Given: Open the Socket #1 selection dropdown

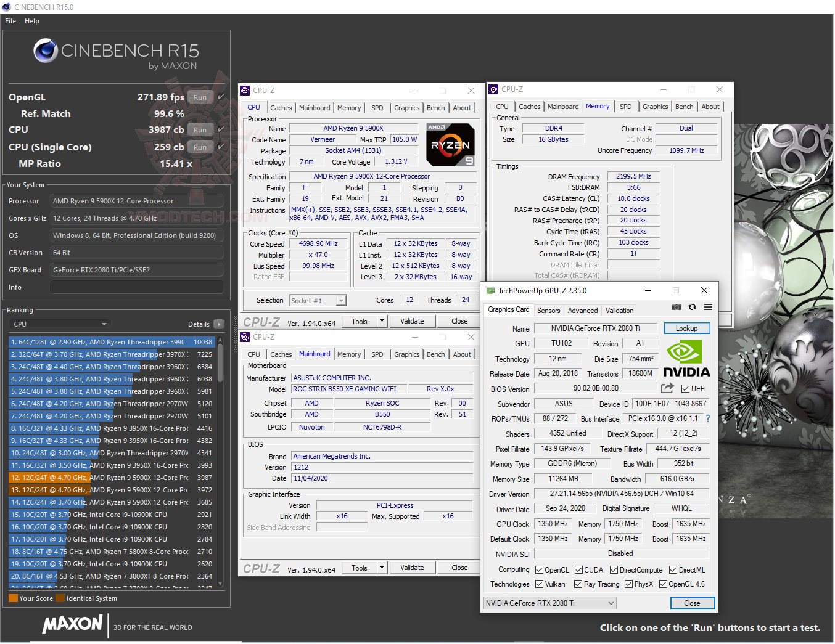Looking at the screenshot, I should tap(342, 300).
